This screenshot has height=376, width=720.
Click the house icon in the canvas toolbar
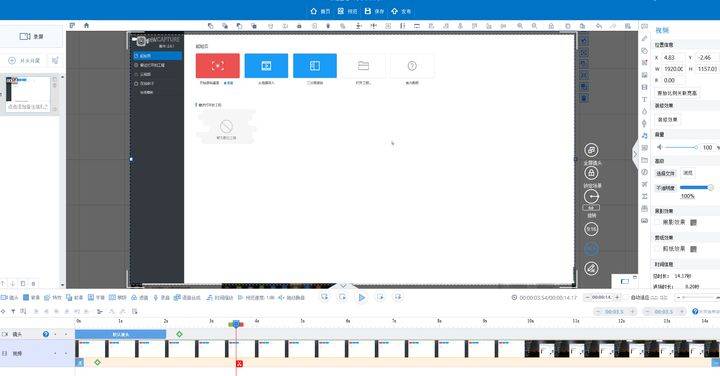coord(86,26)
